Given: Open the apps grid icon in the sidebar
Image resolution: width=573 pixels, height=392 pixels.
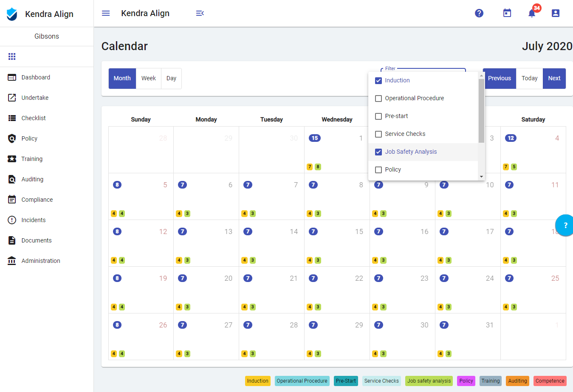Looking at the screenshot, I should [x=12, y=56].
